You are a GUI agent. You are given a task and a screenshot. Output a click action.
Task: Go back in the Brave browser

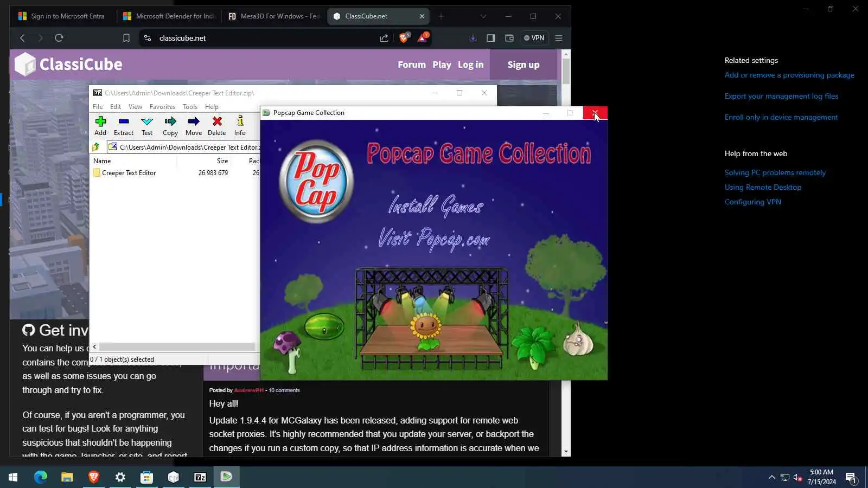coord(22,38)
